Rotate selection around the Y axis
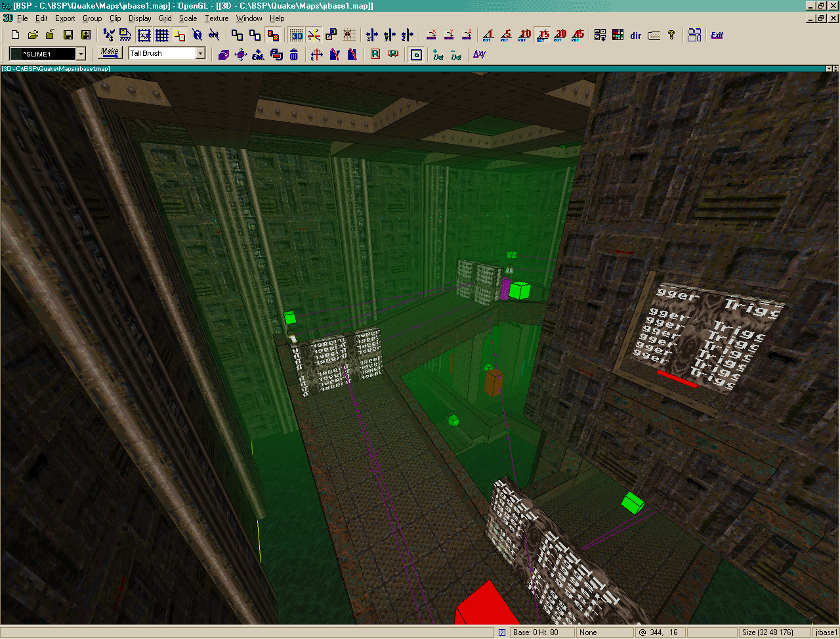The width and height of the screenshot is (840, 639). [x=450, y=35]
